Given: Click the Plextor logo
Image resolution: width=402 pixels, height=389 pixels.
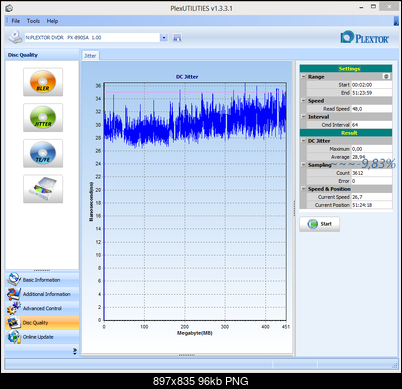Looking at the screenshot, I should pyautogui.click(x=365, y=37).
